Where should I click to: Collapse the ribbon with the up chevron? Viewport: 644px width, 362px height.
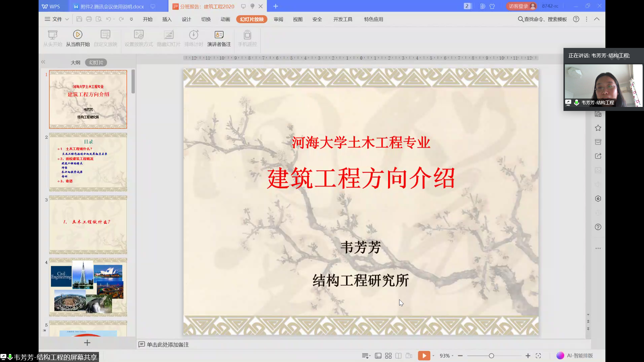click(x=597, y=19)
